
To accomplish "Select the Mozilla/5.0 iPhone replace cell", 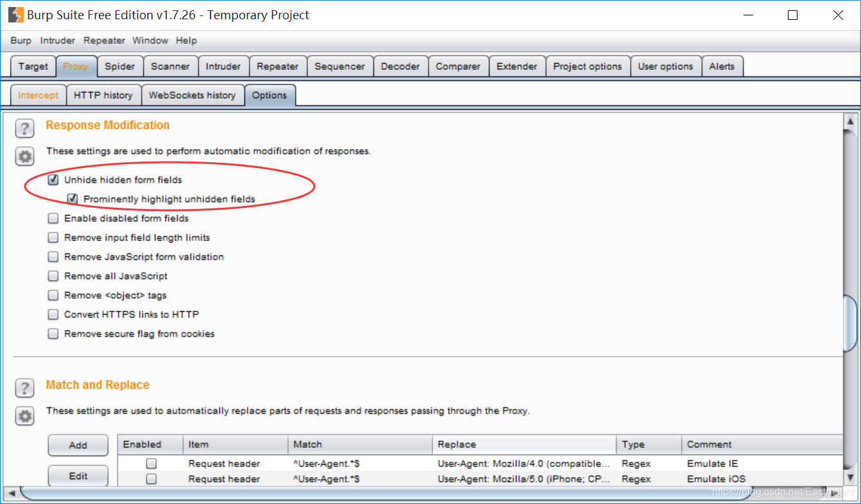I will 525,478.
